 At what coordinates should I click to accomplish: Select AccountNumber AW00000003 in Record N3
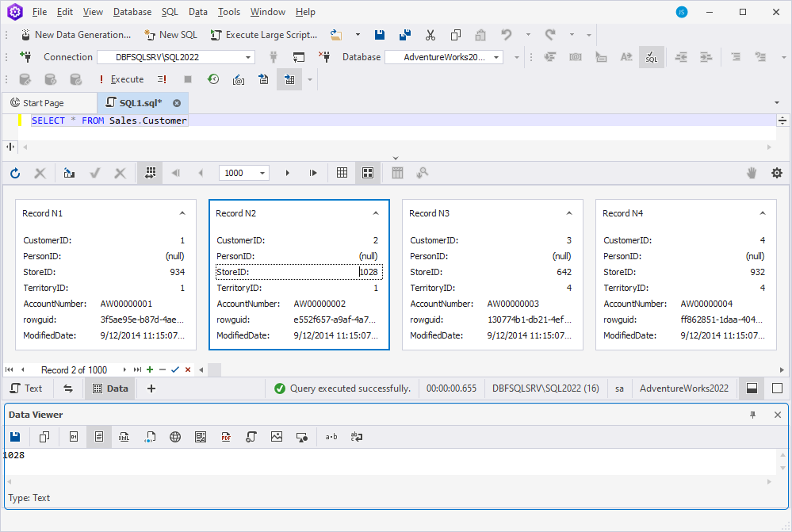click(x=513, y=304)
